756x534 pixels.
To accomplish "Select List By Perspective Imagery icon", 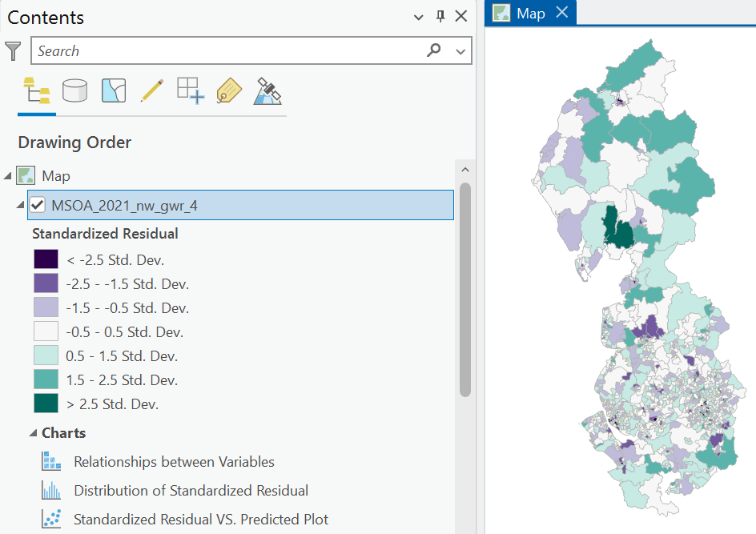I will (267, 90).
